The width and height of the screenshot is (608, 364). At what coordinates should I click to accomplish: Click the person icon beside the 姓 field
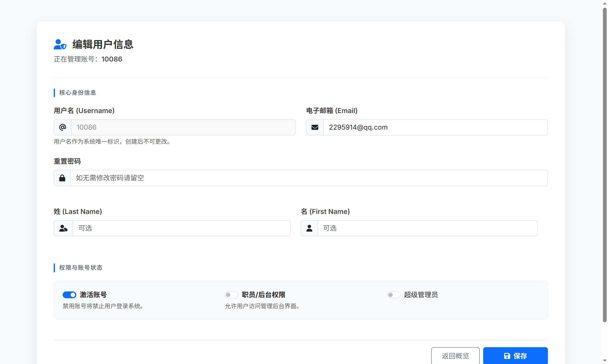pyautogui.click(x=63, y=228)
